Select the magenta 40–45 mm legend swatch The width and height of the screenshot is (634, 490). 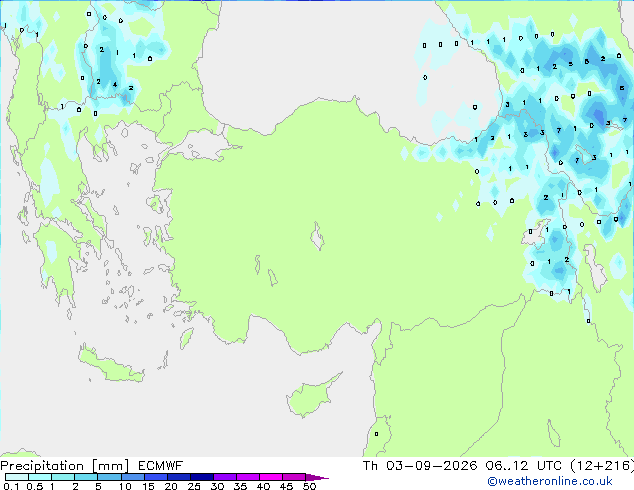(x=271, y=477)
